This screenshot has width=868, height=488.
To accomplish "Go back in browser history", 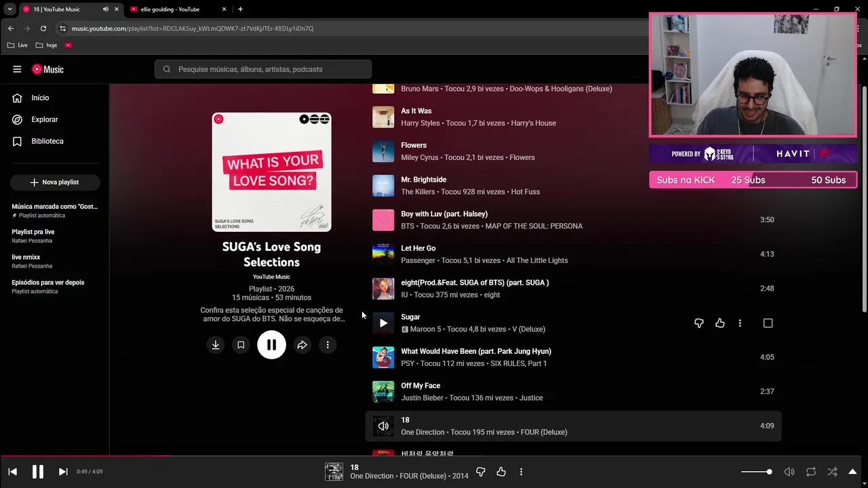I will pyautogui.click(x=11, y=28).
